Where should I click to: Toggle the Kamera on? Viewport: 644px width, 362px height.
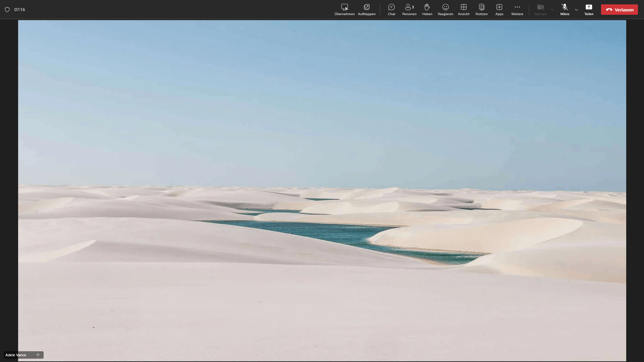tap(540, 10)
